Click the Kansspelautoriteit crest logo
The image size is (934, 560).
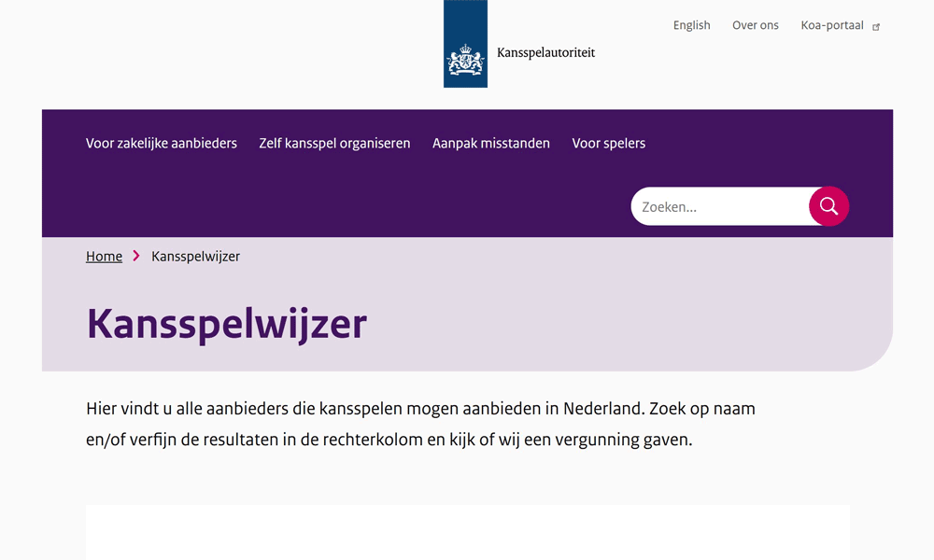[465, 44]
